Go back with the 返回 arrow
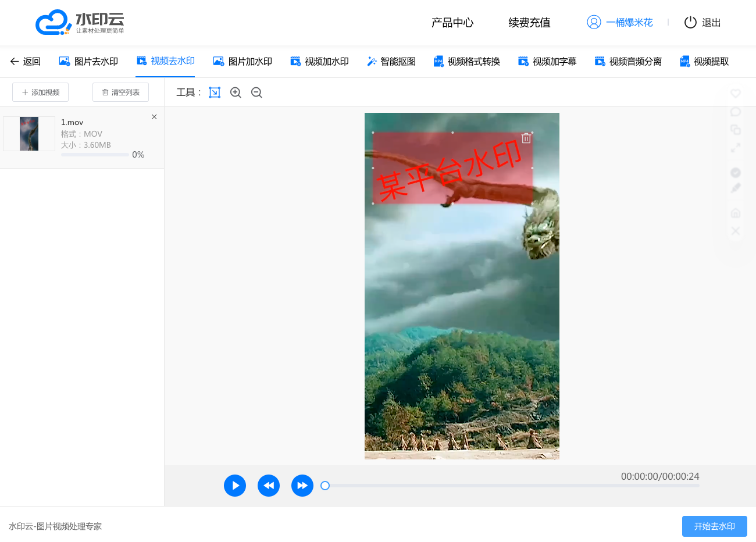Image resolution: width=756 pixels, height=542 pixels. [26, 61]
